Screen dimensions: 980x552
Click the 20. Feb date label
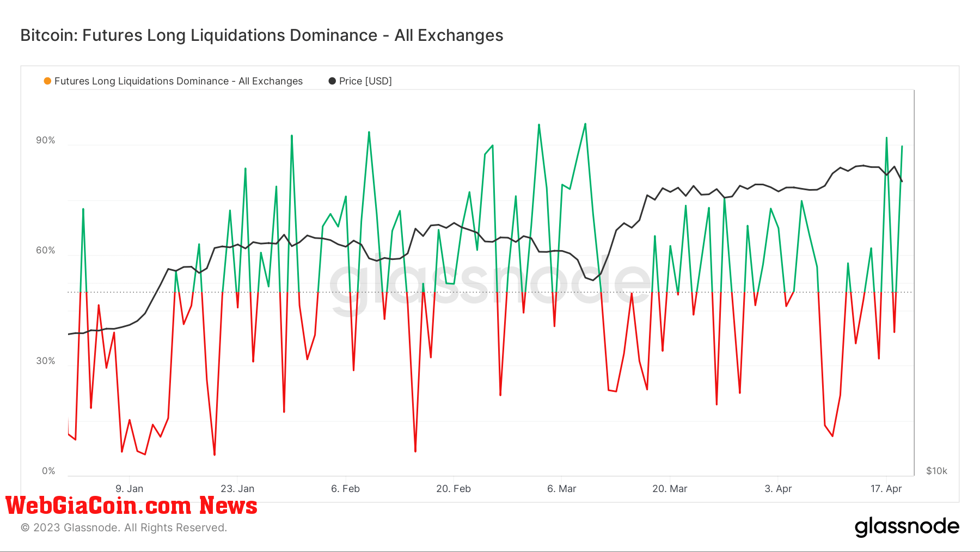click(x=454, y=489)
